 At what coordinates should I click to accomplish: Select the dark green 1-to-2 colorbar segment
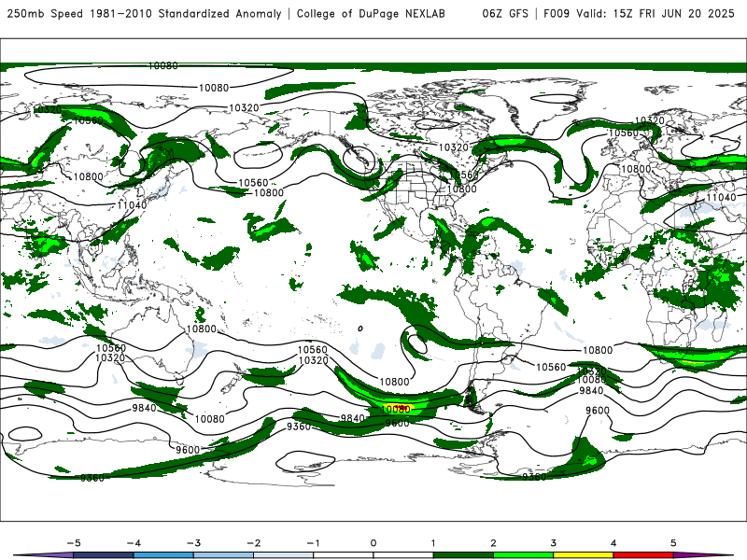[463, 555]
